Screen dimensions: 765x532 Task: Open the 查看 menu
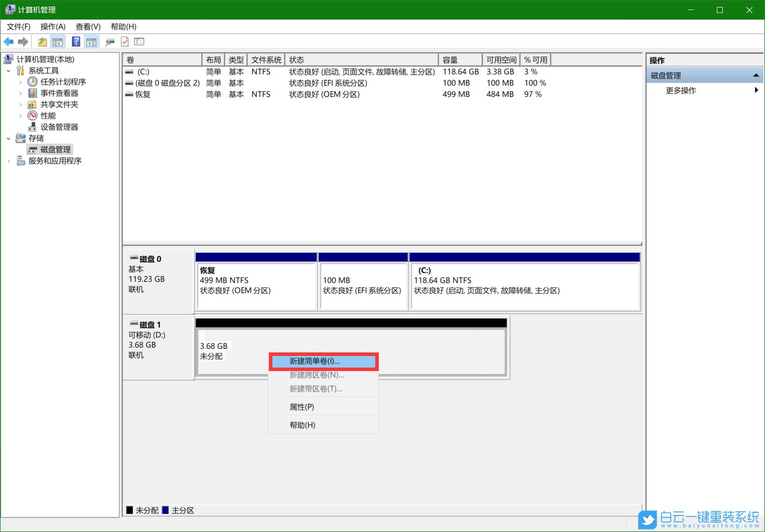pyautogui.click(x=88, y=27)
